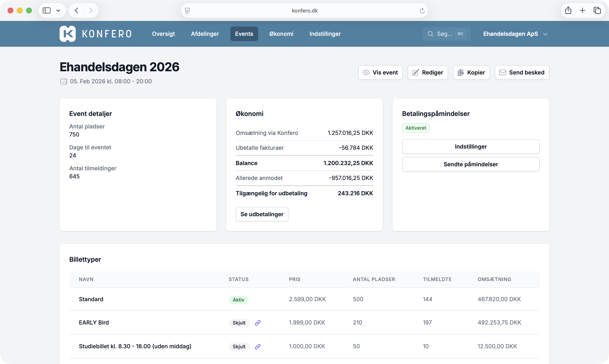Click the Konfero logo icon
609x364 pixels.
tap(67, 34)
